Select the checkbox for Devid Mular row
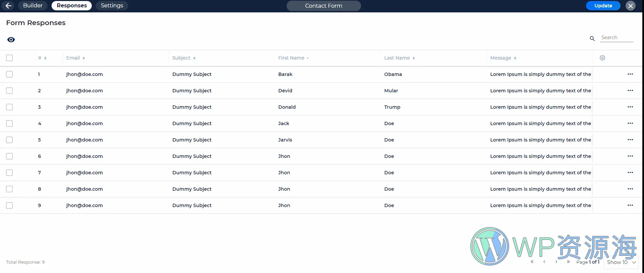This screenshot has height=273, width=644. click(x=9, y=91)
